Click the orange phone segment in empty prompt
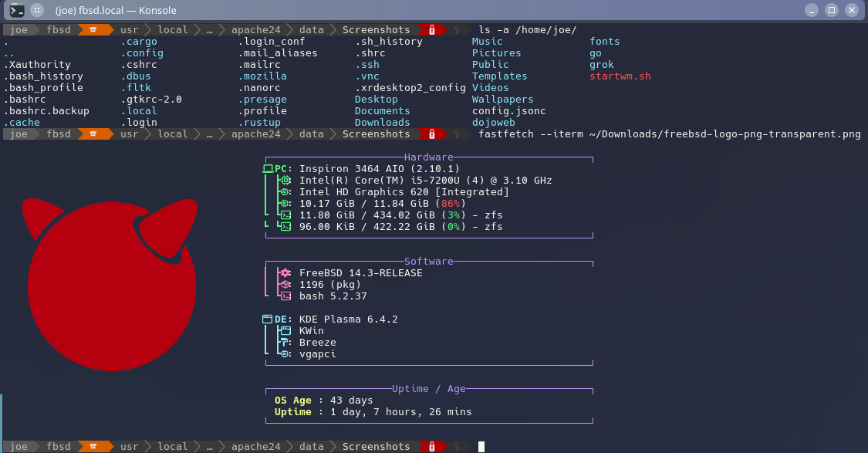 (93, 447)
